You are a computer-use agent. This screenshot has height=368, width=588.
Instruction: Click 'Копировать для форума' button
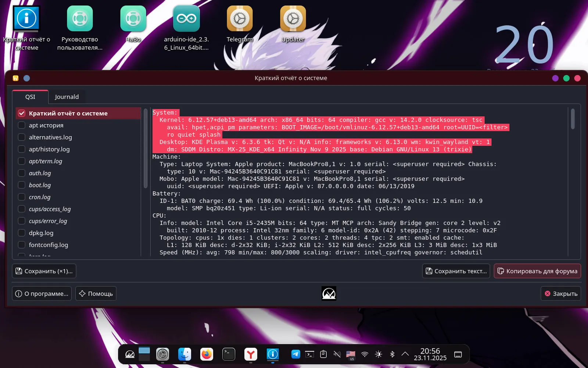[537, 271]
